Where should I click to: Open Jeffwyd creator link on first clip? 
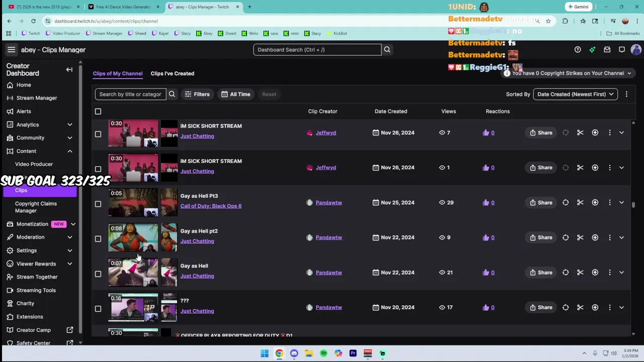coord(326,133)
